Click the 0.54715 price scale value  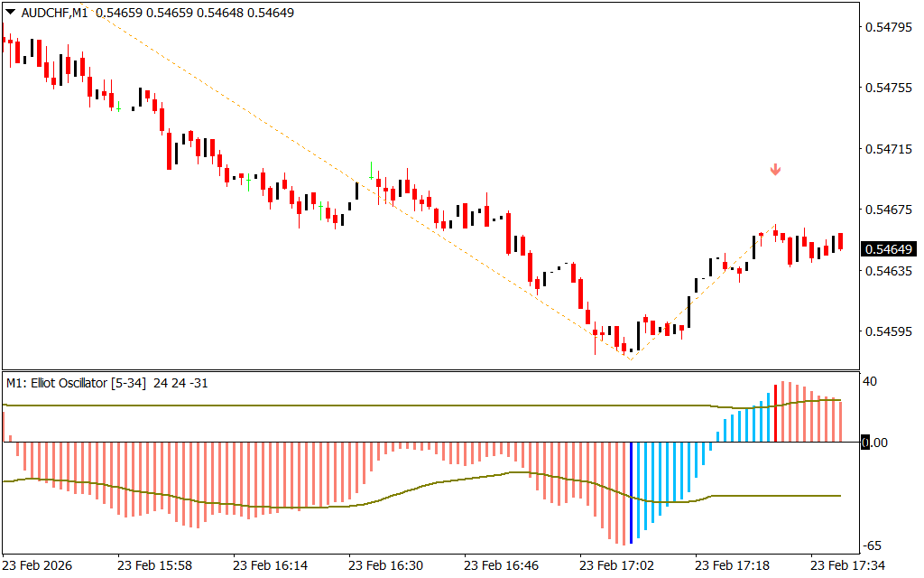[x=889, y=148]
